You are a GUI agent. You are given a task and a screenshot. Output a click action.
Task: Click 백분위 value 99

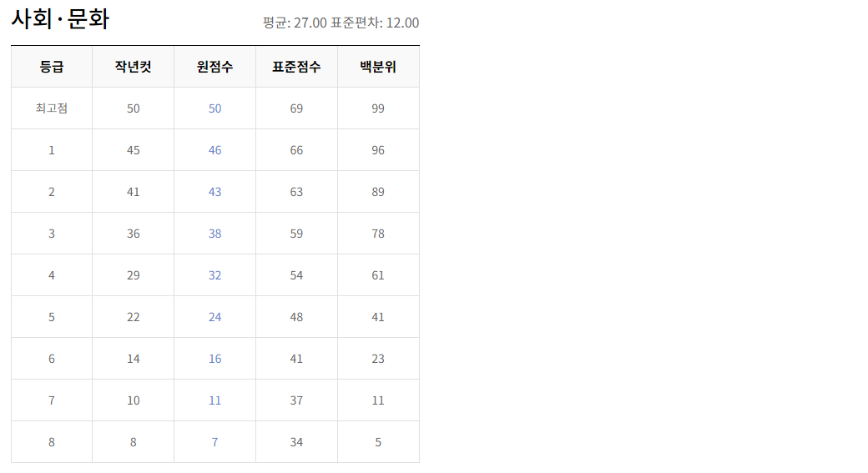pyautogui.click(x=378, y=108)
